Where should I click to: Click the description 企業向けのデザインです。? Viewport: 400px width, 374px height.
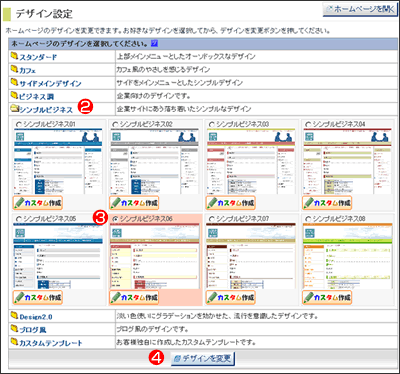(153, 96)
